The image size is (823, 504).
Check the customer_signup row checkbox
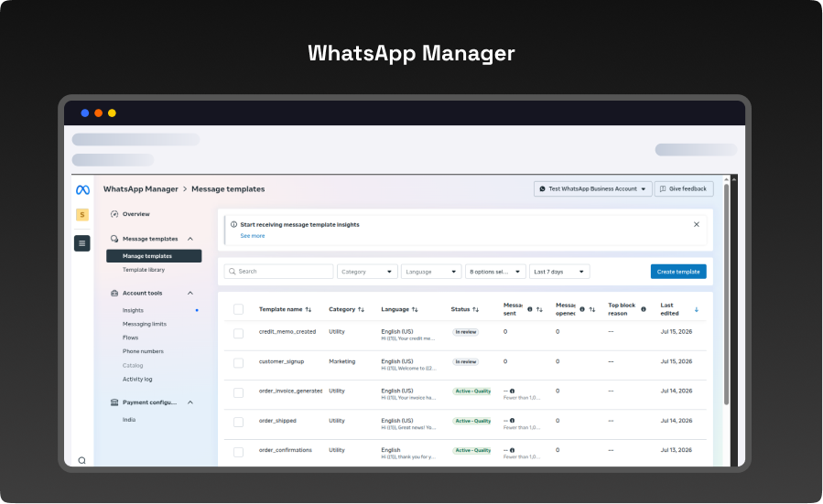(238, 363)
